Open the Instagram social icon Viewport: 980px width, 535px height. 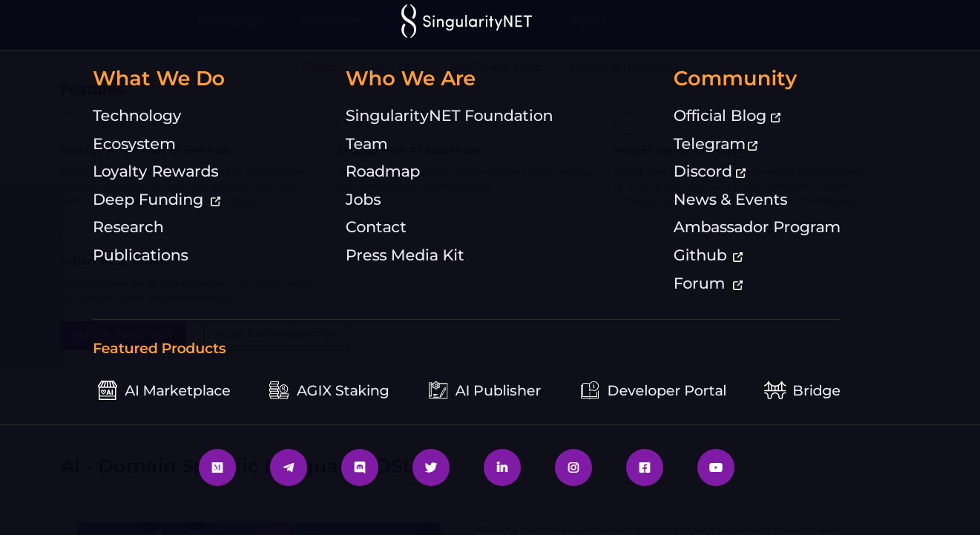pyautogui.click(x=573, y=467)
